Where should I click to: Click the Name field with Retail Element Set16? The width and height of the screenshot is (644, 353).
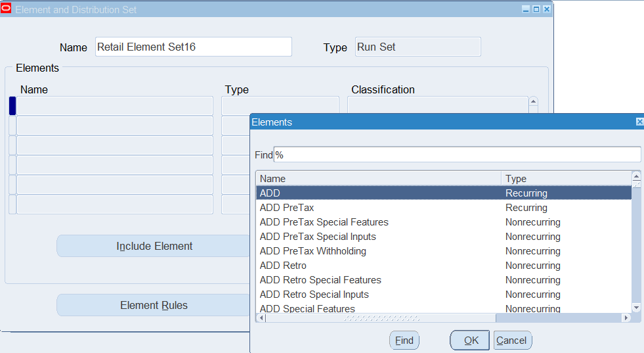193,47
